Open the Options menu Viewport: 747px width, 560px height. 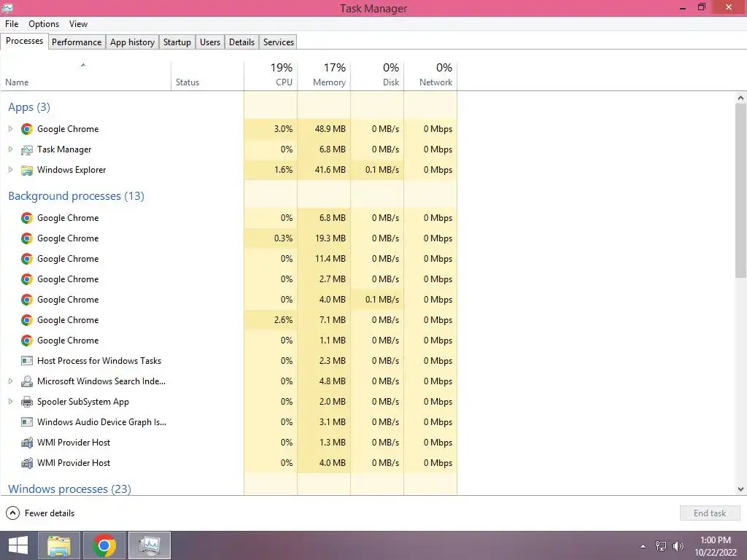[x=44, y=24]
